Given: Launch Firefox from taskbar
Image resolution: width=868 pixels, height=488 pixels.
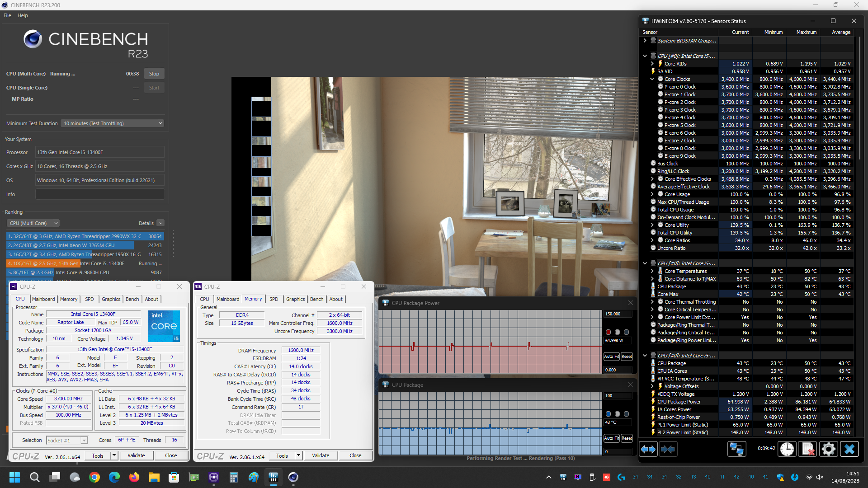Looking at the screenshot, I should 134,477.
